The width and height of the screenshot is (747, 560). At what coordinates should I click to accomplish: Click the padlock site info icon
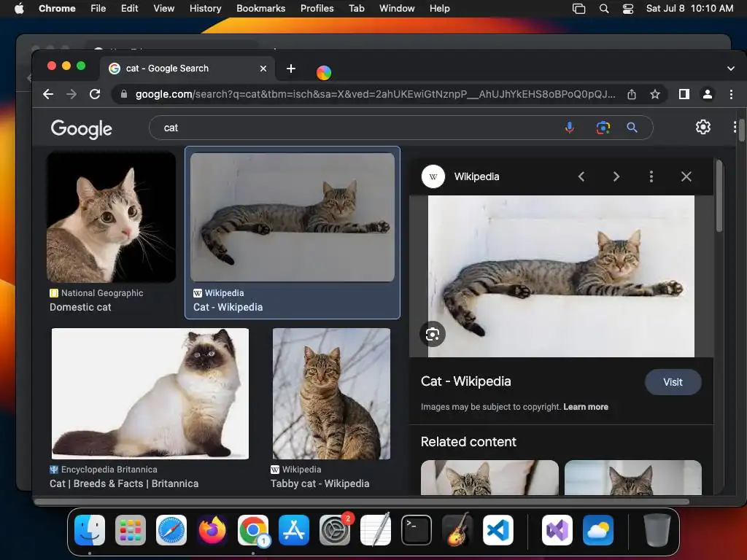coord(124,94)
